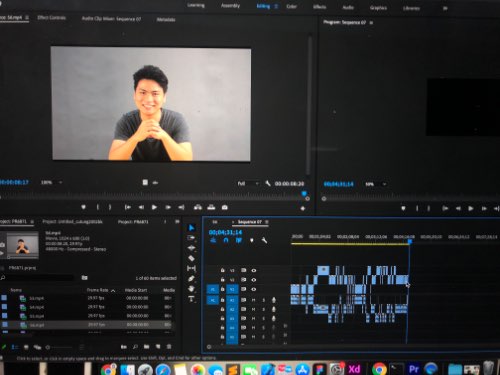Screen dimensions: 500x375
Task: Open timeline wrench settings icon
Action: point(264,240)
